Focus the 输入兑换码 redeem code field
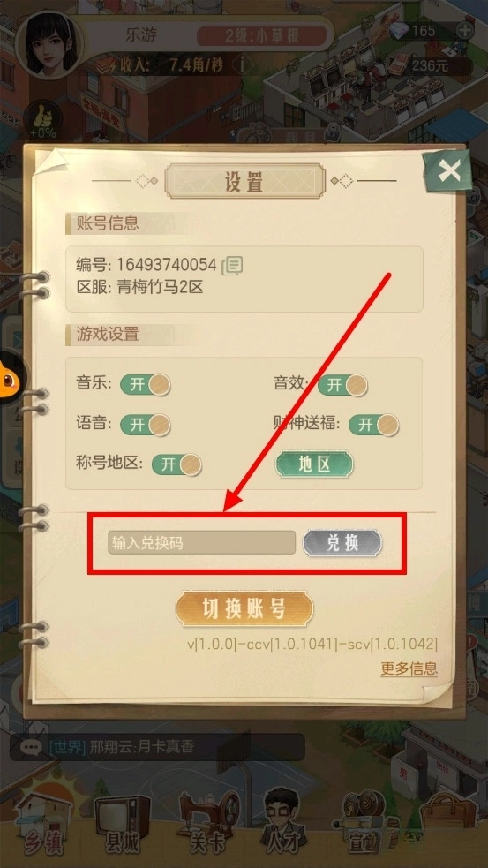488x868 pixels. point(202,542)
